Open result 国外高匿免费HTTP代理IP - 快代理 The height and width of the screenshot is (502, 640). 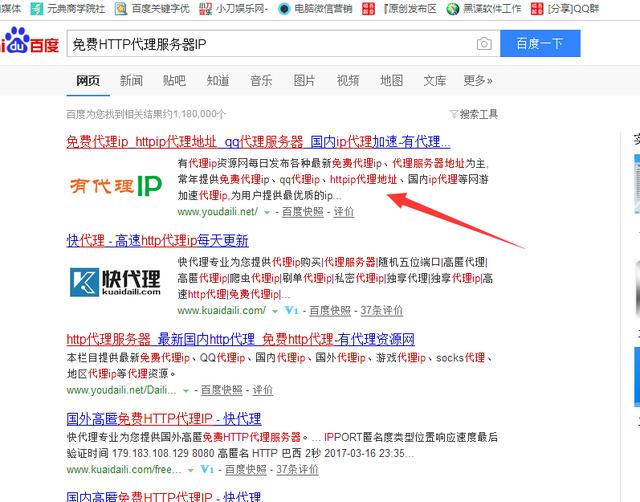(164, 419)
